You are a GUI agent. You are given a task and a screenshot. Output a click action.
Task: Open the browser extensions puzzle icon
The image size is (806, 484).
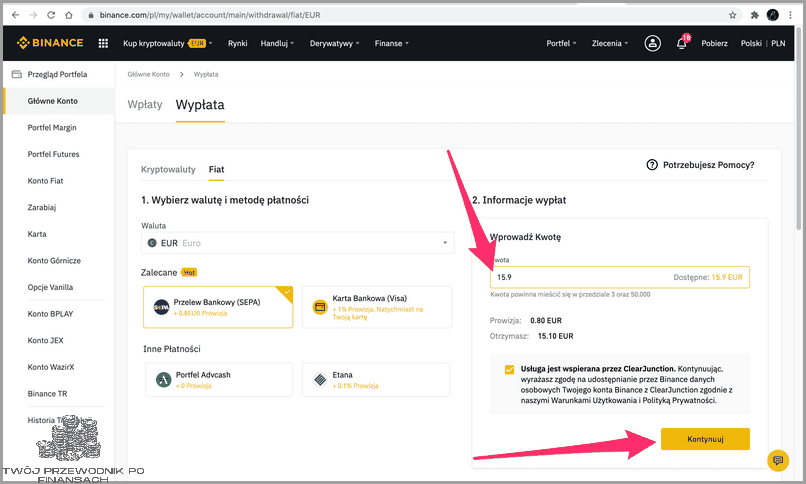click(x=754, y=15)
